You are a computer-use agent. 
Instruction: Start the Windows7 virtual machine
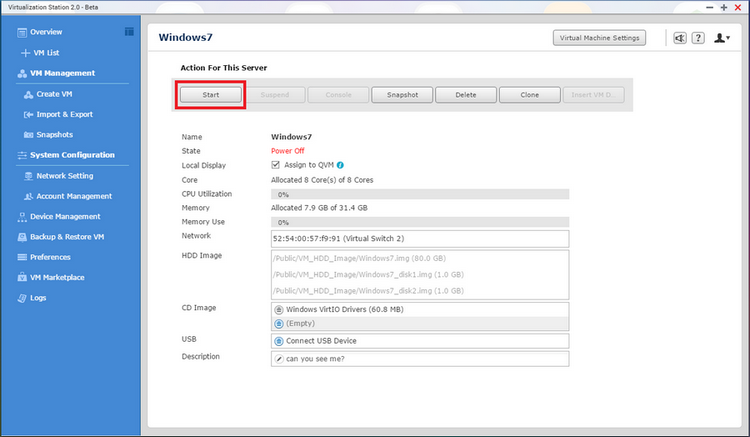click(x=210, y=95)
